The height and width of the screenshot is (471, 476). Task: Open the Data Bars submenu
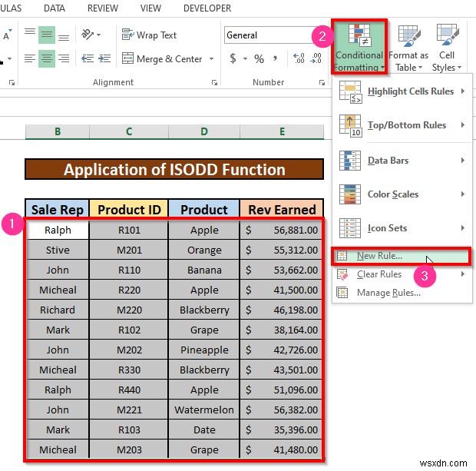point(402,160)
